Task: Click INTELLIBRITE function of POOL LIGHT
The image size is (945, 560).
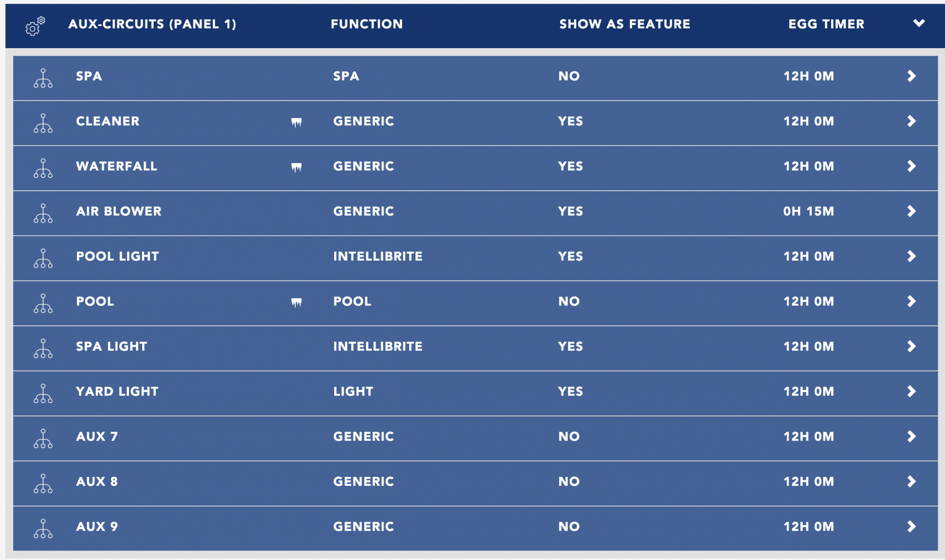Action: [378, 256]
